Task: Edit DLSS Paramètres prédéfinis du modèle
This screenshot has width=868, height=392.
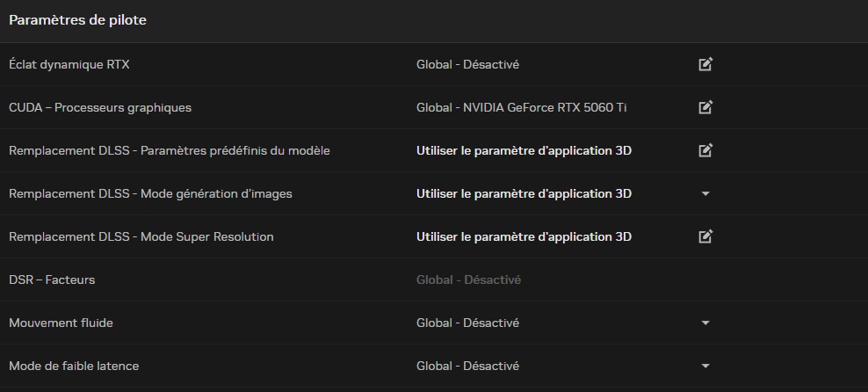Action: pos(705,150)
